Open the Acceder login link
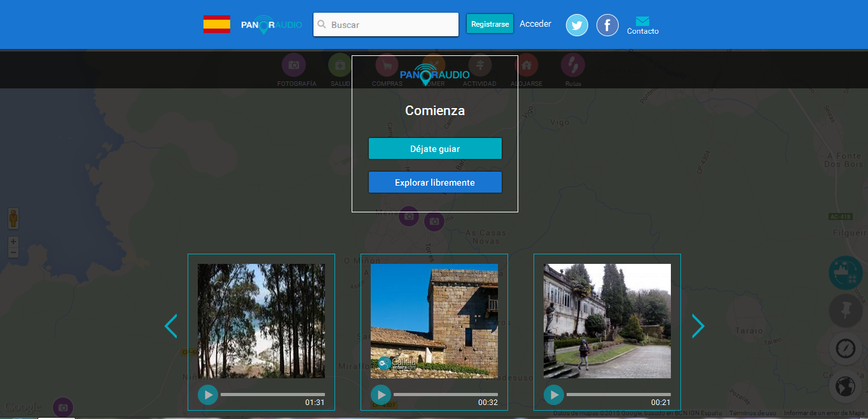Viewport: 868px width, 419px height. tap(535, 24)
